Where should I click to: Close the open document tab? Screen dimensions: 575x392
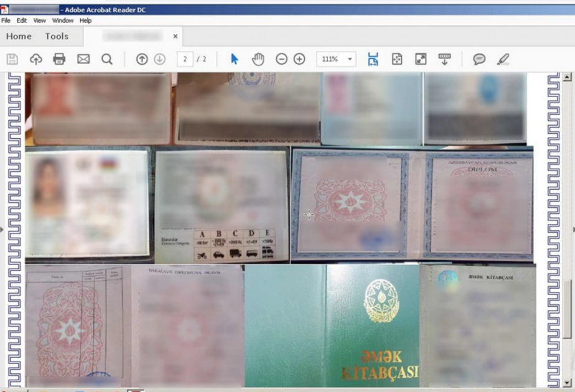pyautogui.click(x=175, y=36)
